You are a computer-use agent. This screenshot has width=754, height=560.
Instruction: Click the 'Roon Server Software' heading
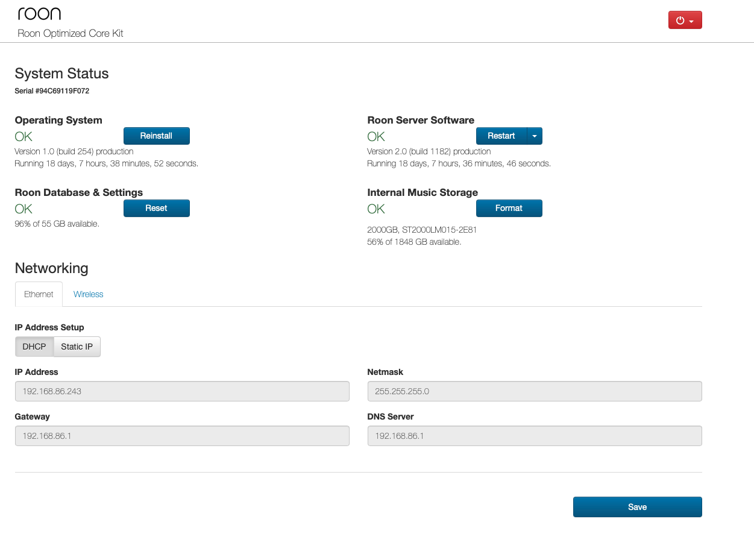pyautogui.click(x=421, y=120)
